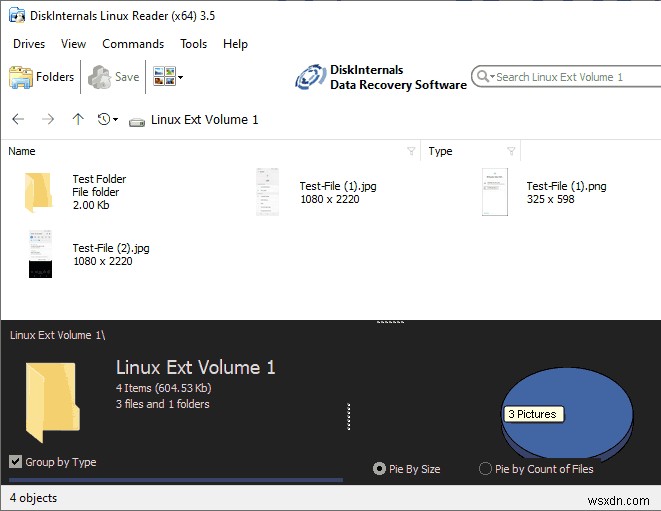Click the Linux Ext Volume 1 heading
Screen dimensions: 661x511
(x=196, y=367)
